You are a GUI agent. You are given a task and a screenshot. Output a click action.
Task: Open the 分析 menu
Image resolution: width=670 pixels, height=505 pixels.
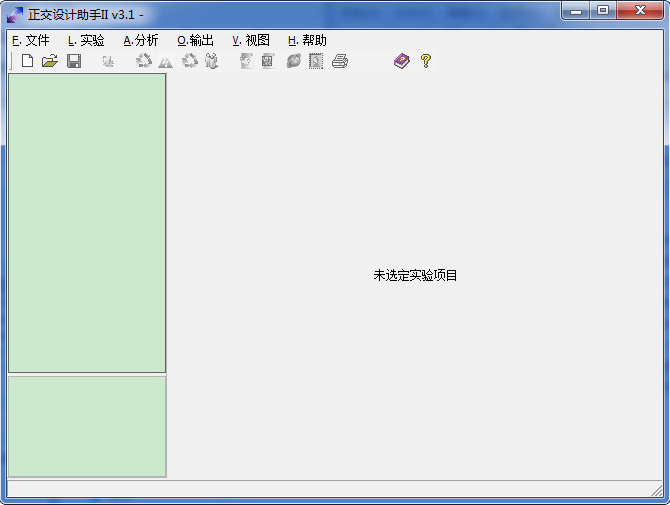(x=141, y=40)
